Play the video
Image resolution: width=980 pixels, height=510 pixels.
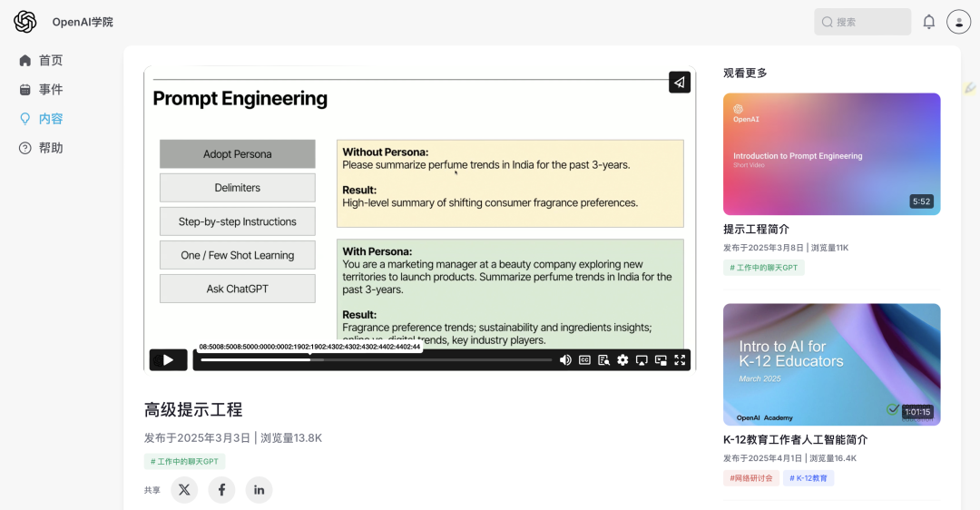[x=168, y=360]
